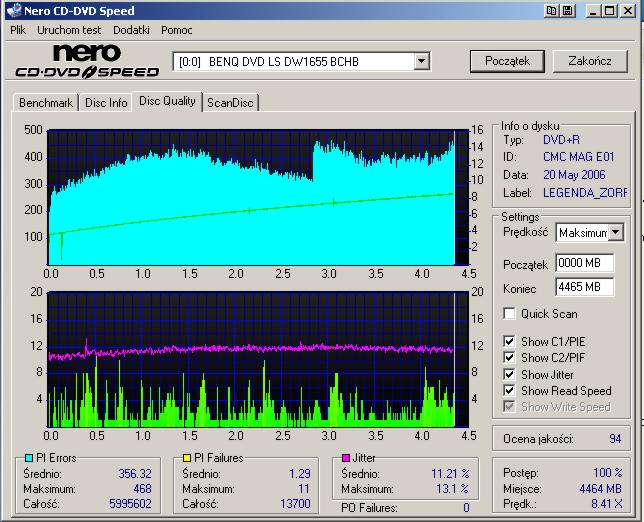Expand the Prędkość speed dropdown arrow

(615, 232)
